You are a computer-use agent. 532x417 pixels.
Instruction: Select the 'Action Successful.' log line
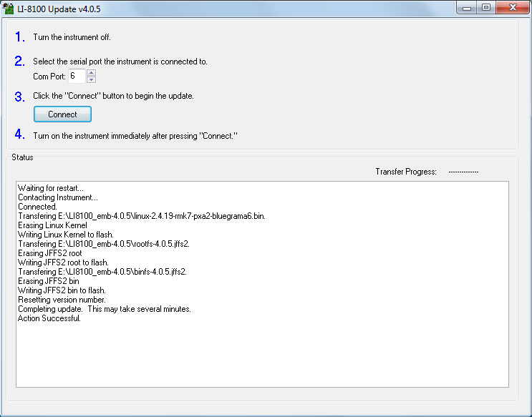click(49, 318)
